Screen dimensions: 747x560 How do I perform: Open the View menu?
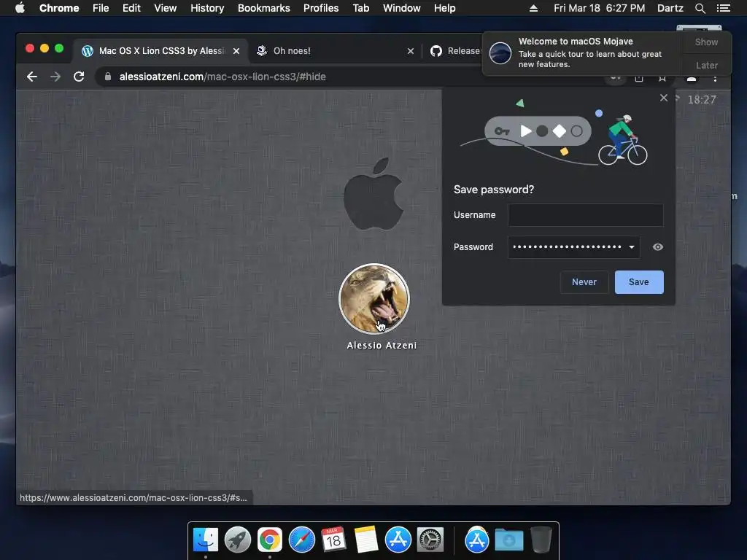[x=166, y=8]
